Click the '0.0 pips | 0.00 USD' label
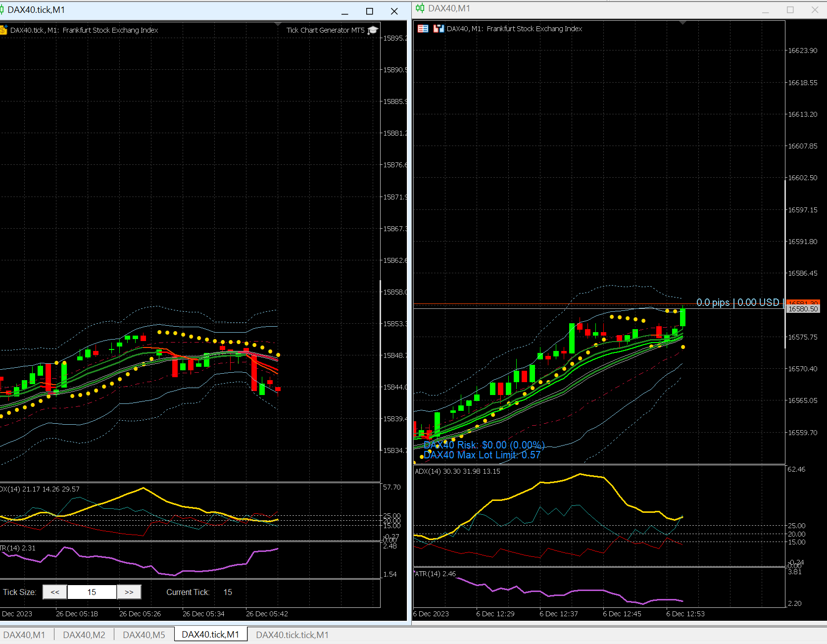The image size is (827, 644). [x=738, y=302]
